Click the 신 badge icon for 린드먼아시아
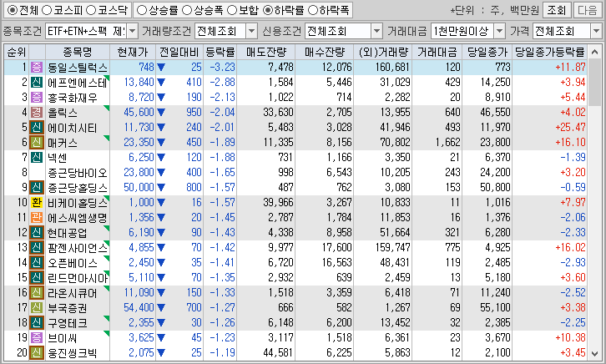 point(37,277)
